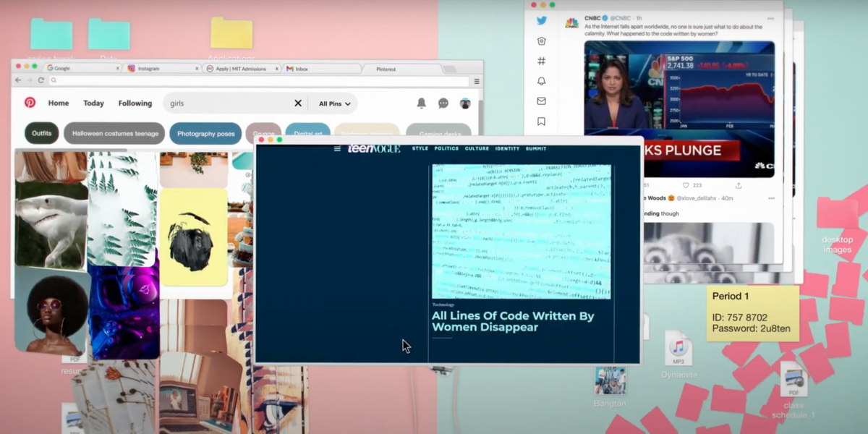Click the Twitter bird logo

pyautogui.click(x=541, y=21)
